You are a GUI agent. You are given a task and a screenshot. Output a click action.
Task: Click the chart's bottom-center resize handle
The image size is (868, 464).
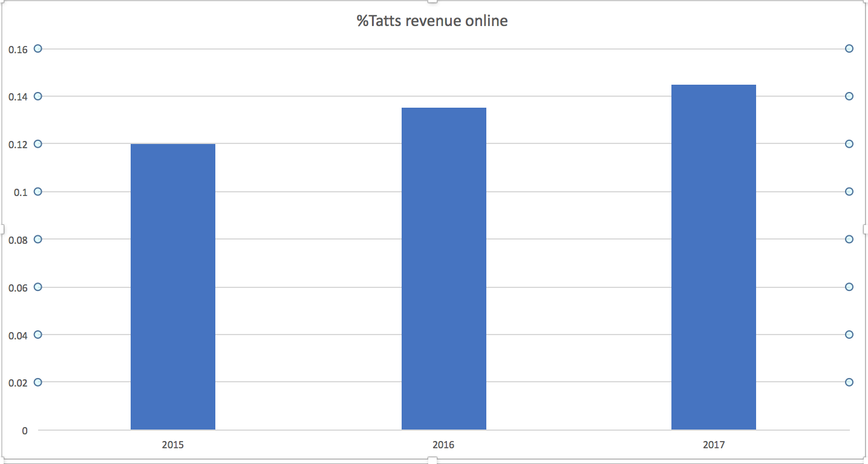pos(433,460)
